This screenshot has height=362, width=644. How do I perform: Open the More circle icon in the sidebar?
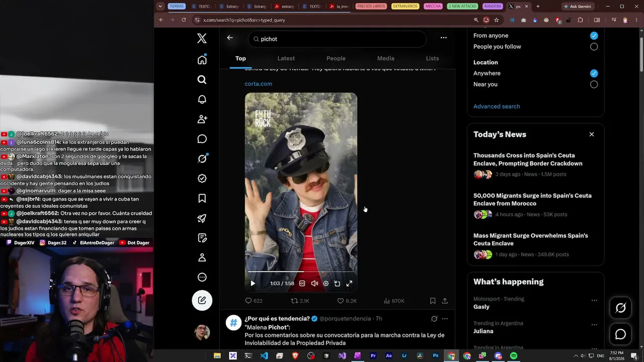click(202, 277)
